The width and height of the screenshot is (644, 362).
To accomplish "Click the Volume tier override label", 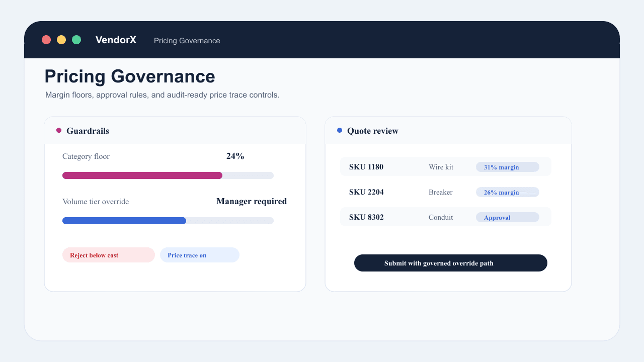I will point(96,202).
